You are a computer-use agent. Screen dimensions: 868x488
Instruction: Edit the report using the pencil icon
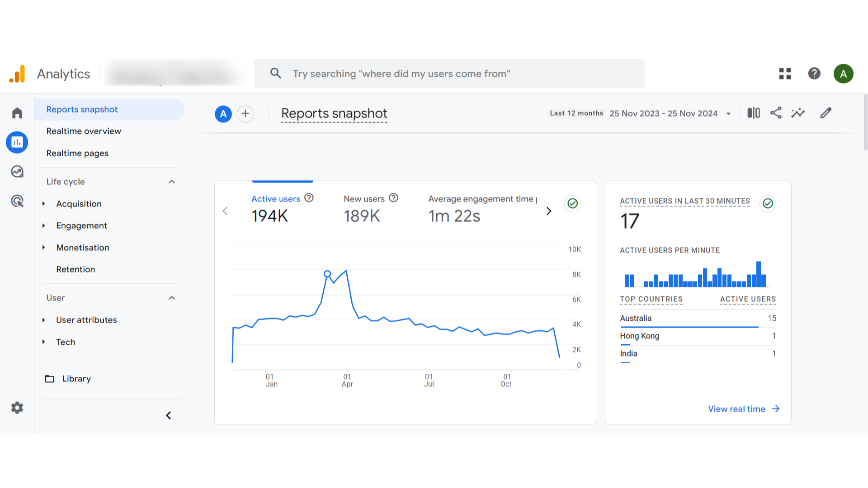point(826,113)
